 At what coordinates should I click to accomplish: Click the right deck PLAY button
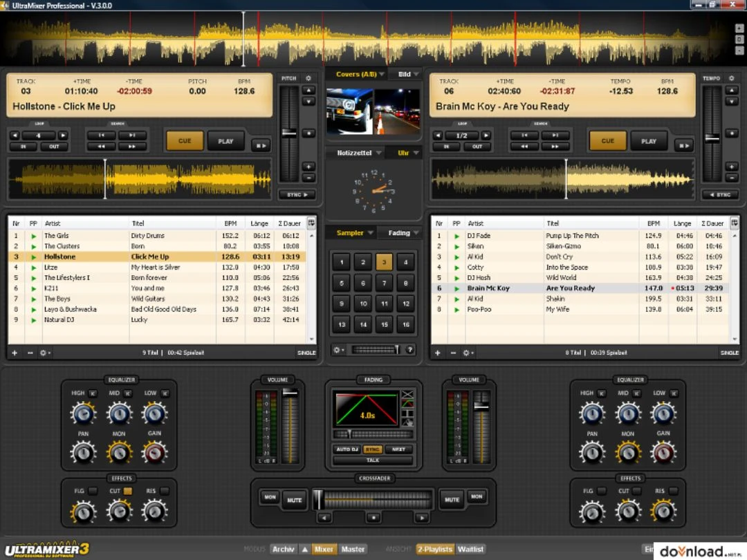648,141
